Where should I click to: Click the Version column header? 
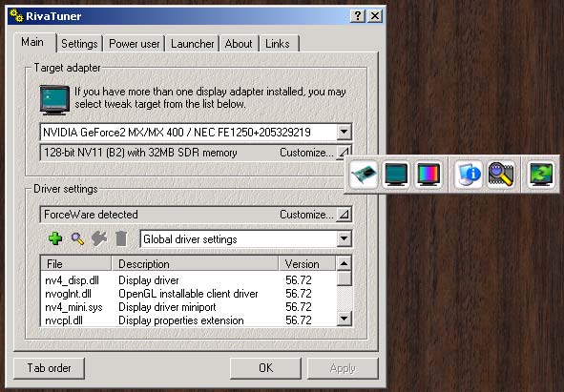[307, 263]
